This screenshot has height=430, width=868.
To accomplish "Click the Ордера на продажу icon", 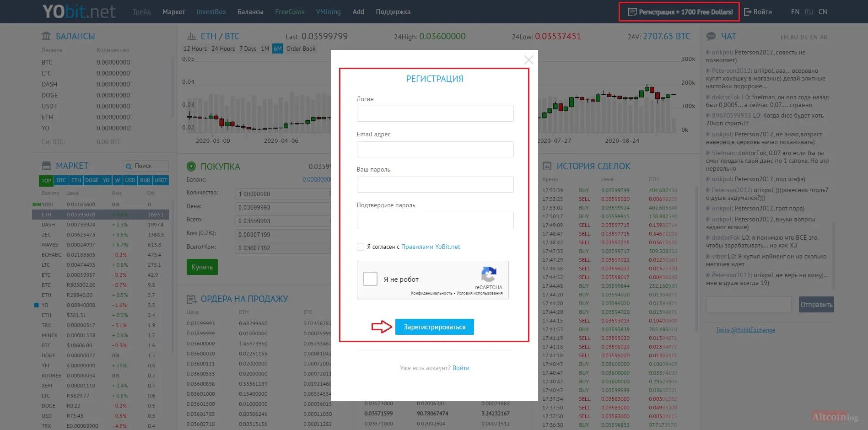I will point(192,299).
